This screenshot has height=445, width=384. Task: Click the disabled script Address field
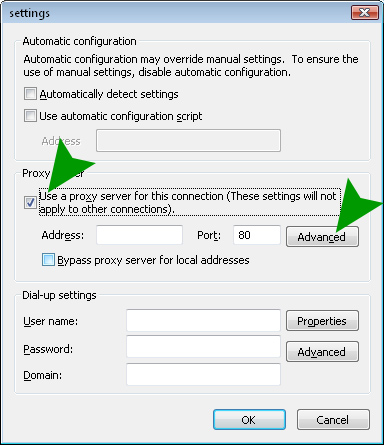(188, 141)
